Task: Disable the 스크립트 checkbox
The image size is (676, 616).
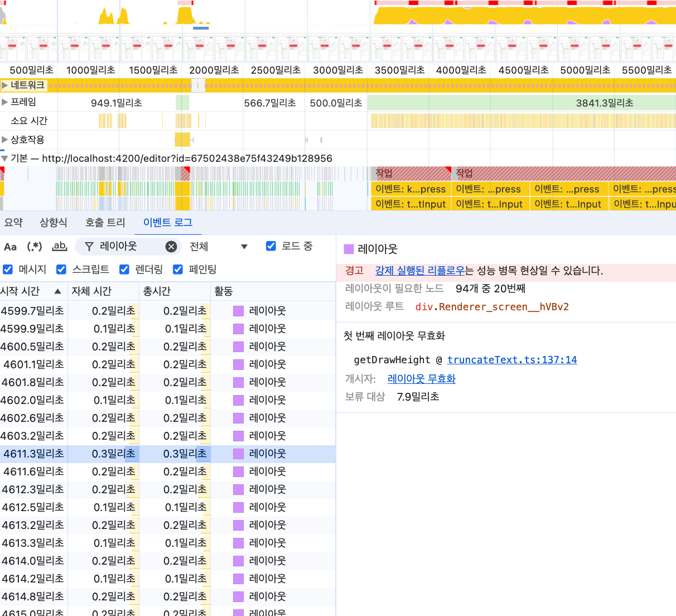Action: tap(61, 269)
